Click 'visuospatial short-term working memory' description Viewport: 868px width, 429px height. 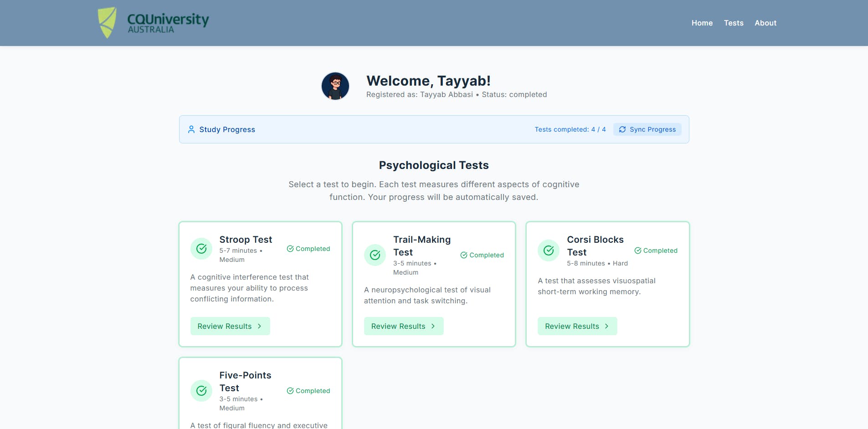point(596,286)
